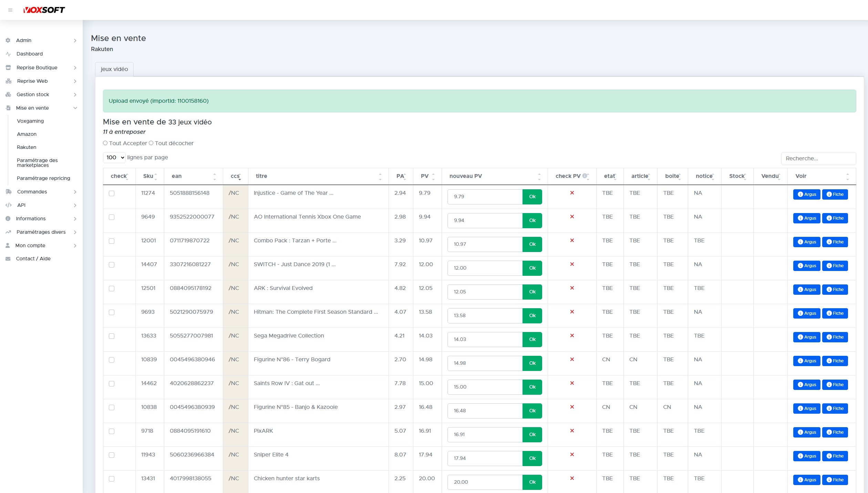Check the box for Injustice Game of The Year
Image resolution: width=868 pixels, height=493 pixels.
pyautogui.click(x=112, y=193)
